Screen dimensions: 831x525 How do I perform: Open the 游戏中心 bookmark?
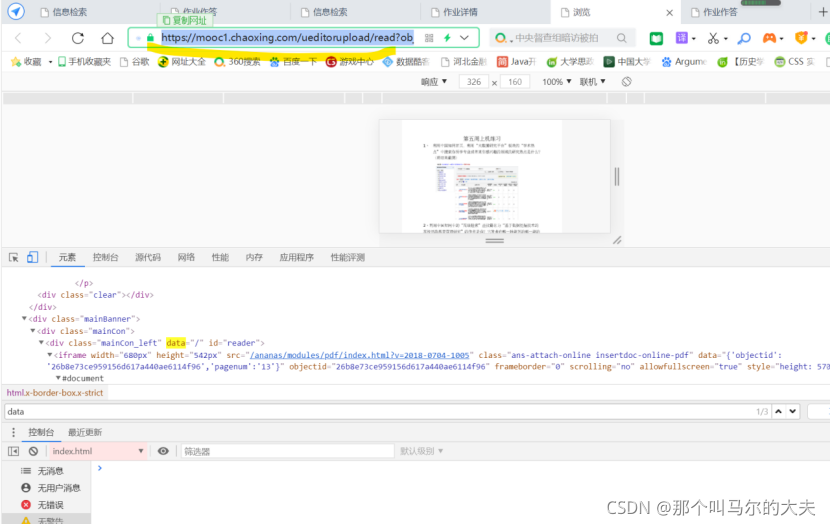tap(349, 62)
